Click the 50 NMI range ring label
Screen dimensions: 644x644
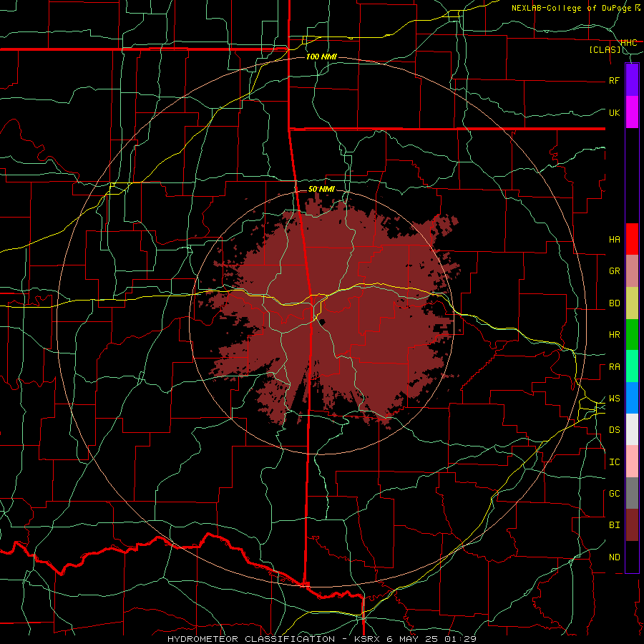pos(321,189)
